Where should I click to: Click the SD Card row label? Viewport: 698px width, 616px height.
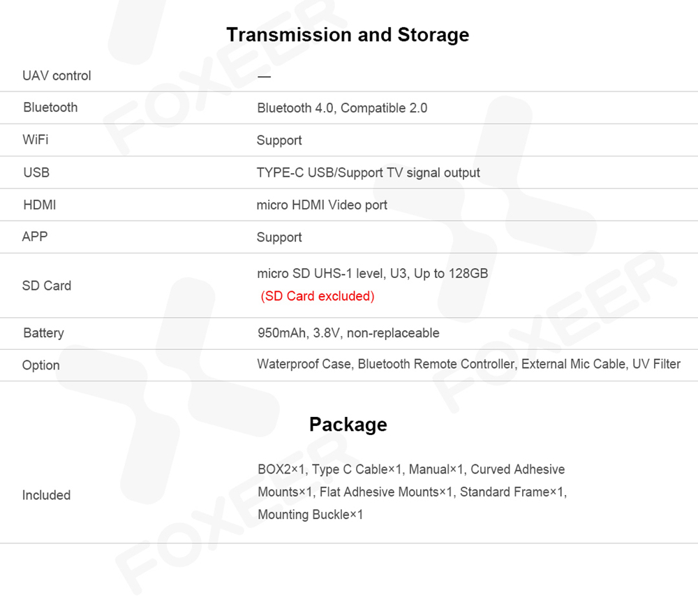tap(47, 286)
